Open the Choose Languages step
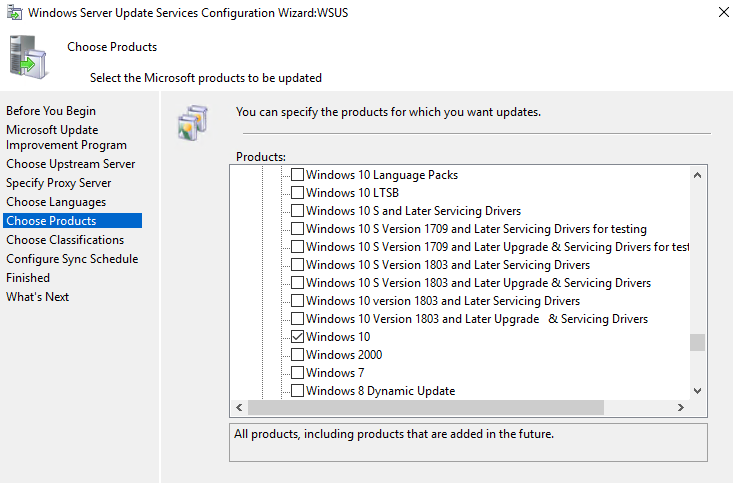The height and width of the screenshot is (483, 733). click(56, 202)
